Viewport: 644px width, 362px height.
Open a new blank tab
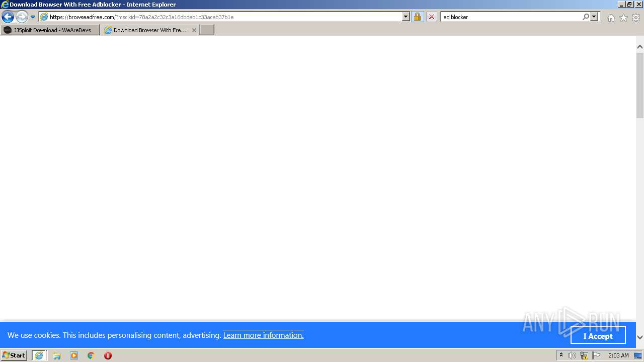pos(207,30)
